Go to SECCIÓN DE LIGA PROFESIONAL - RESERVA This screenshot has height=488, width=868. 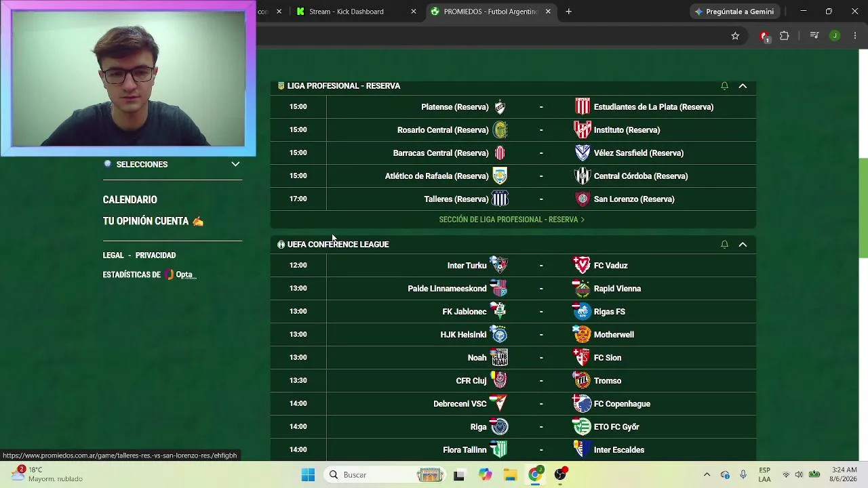(512, 220)
